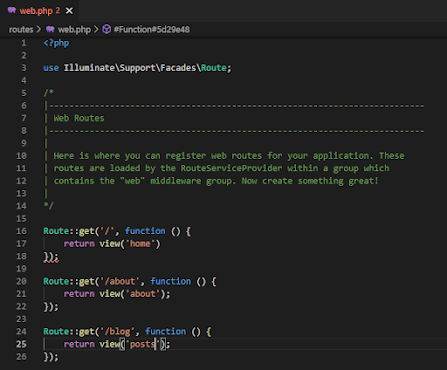
Task: Open the routes breadcrumb folder
Action: (21, 30)
